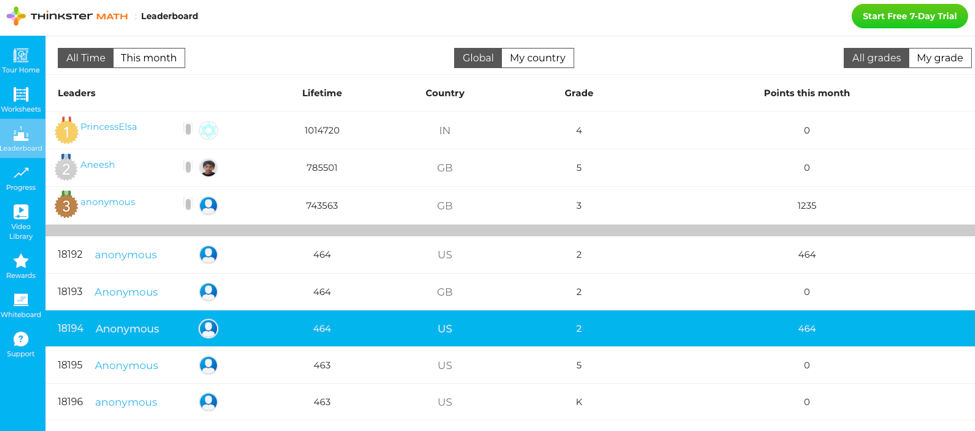Open Aneesh's profile link
975x431 pixels.
[98, 165]
